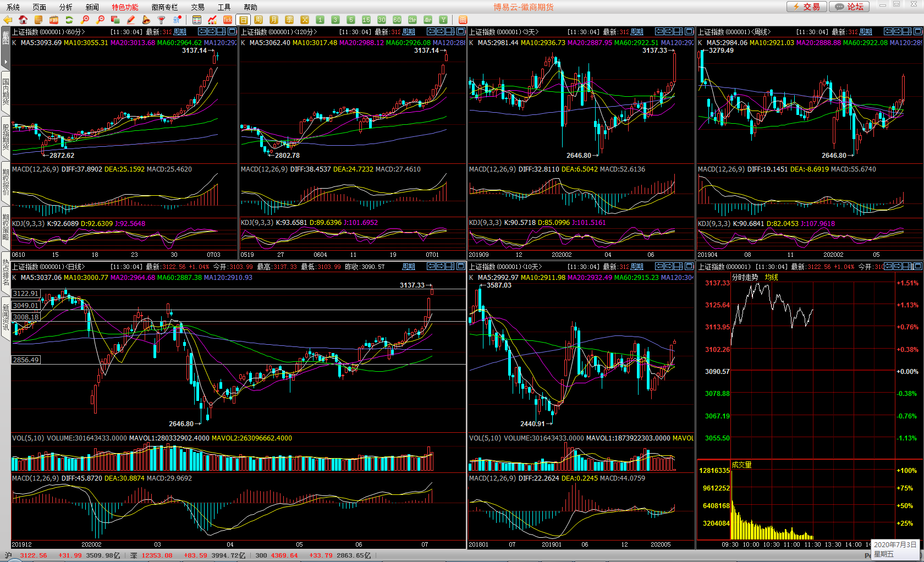Image resolution: width=924 pixels, height=562 pixels.
Task: Maximize the 120分 chart panel
Action: coord(461,31)
